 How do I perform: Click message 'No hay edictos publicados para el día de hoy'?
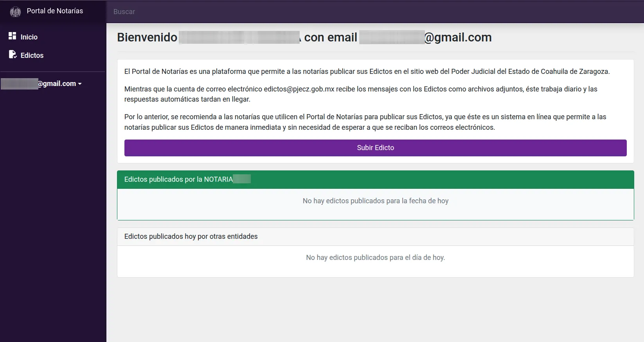[x=375, y=258]
